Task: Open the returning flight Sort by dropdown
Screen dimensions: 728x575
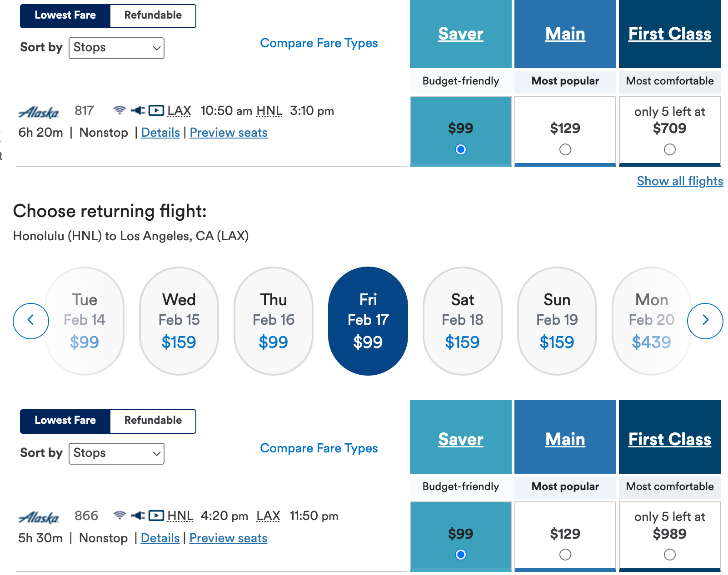Action: click(x=116, y=453)
